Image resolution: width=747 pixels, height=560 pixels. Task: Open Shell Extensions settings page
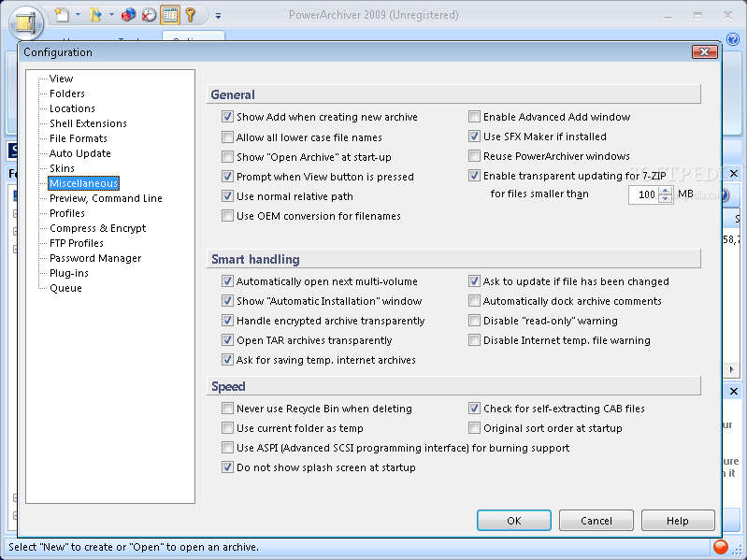pyautogui.click(x=88, y=123)
